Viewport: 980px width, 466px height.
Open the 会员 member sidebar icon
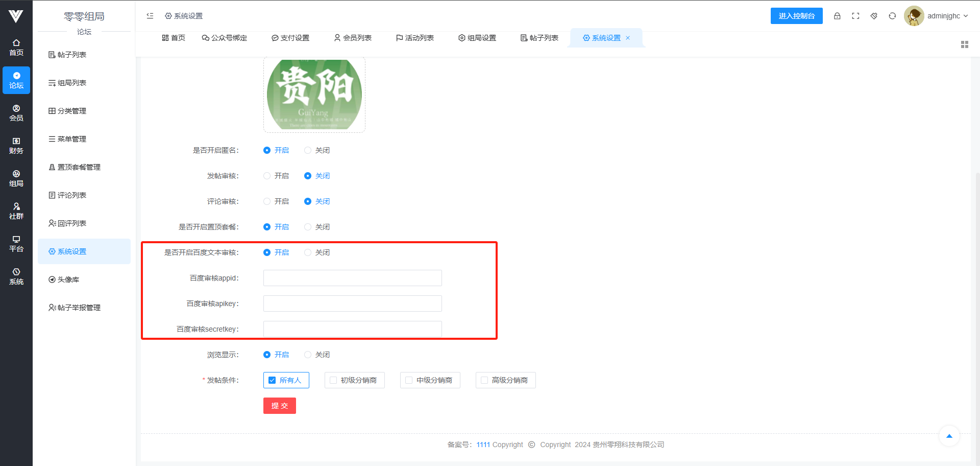pyautogui.click(x=16, y=113)
